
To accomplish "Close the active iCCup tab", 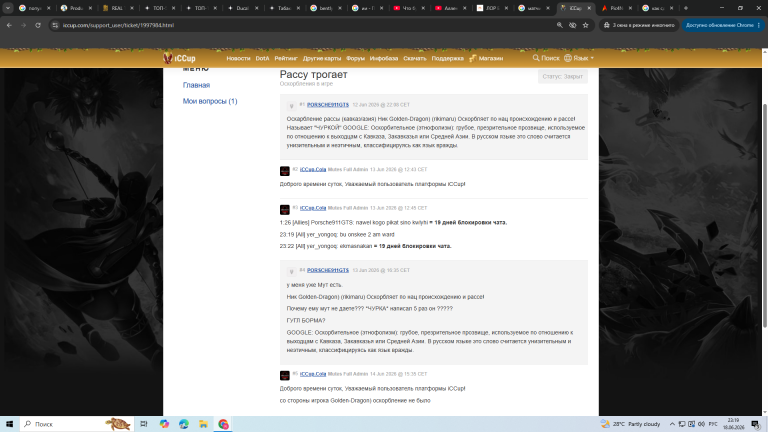I will pos(589,8).
